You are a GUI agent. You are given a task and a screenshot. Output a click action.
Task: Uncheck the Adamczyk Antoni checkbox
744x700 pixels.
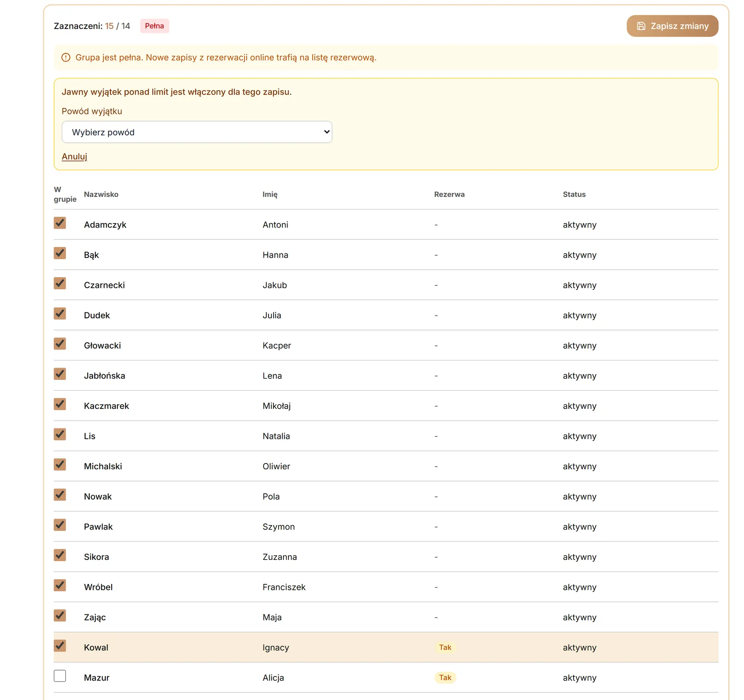point(60,223)
